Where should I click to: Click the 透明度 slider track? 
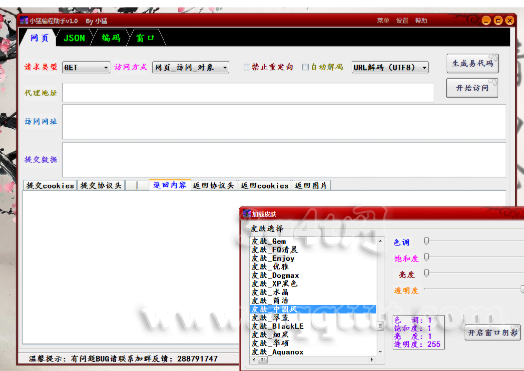click(473, 288)
